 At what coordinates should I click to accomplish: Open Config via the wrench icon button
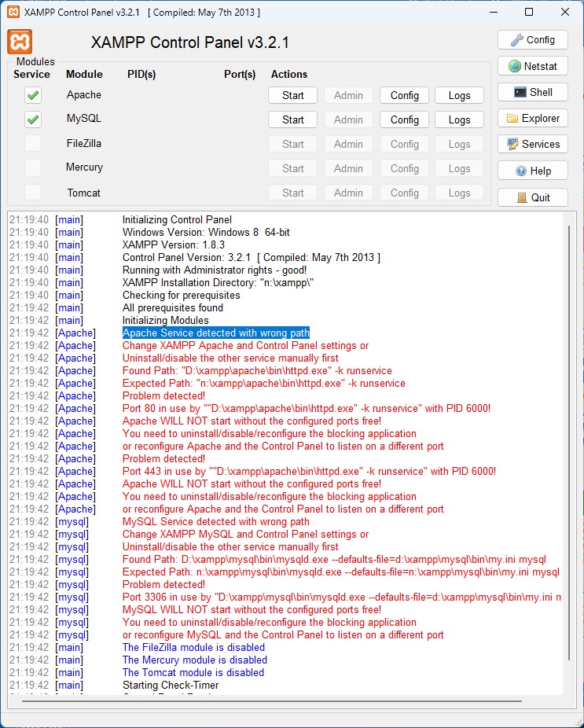pos(532,40)
